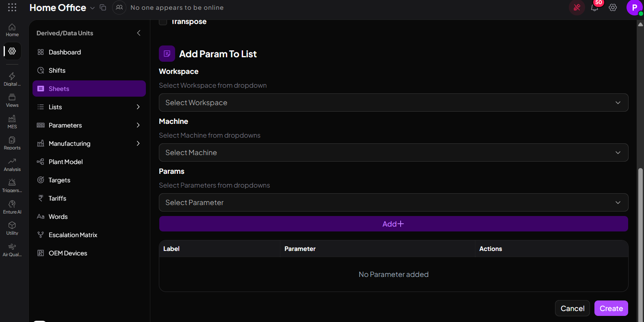Open OEM Devices in the sidebar
The image size is (644, 322).
pyautogui.click(x=89, y=253)
